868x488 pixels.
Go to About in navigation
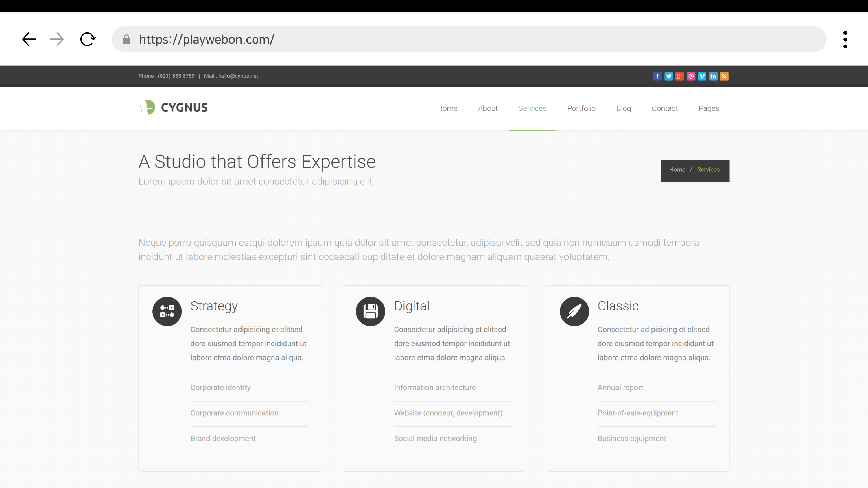488,108
